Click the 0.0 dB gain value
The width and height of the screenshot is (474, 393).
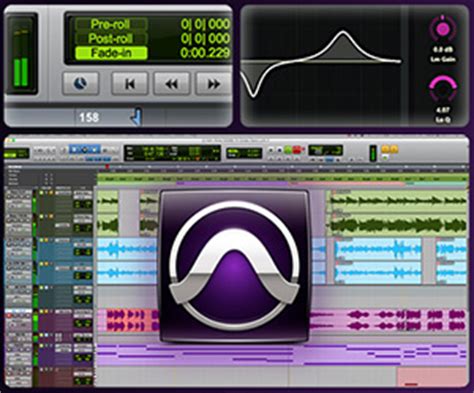point(442,50)
